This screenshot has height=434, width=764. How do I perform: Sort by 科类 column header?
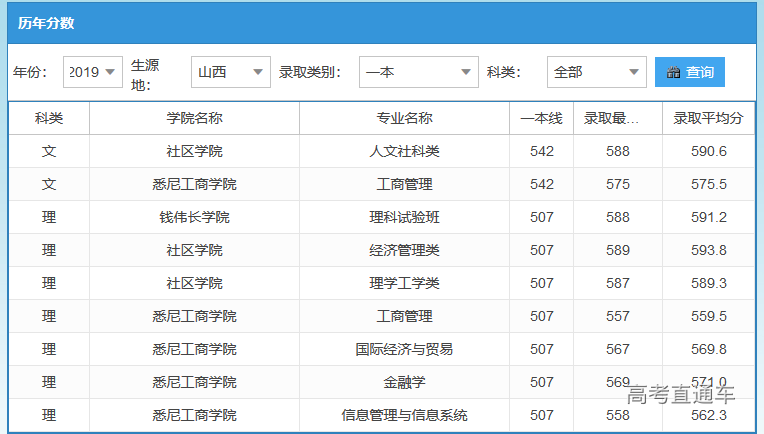(49, 118)
